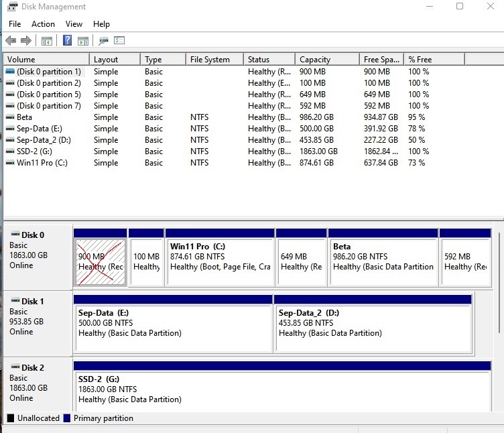Screen dimensions: 504x433
Task: Click the crossed-out 900 MB recovery partition
Action: click(x=100, y=261)
